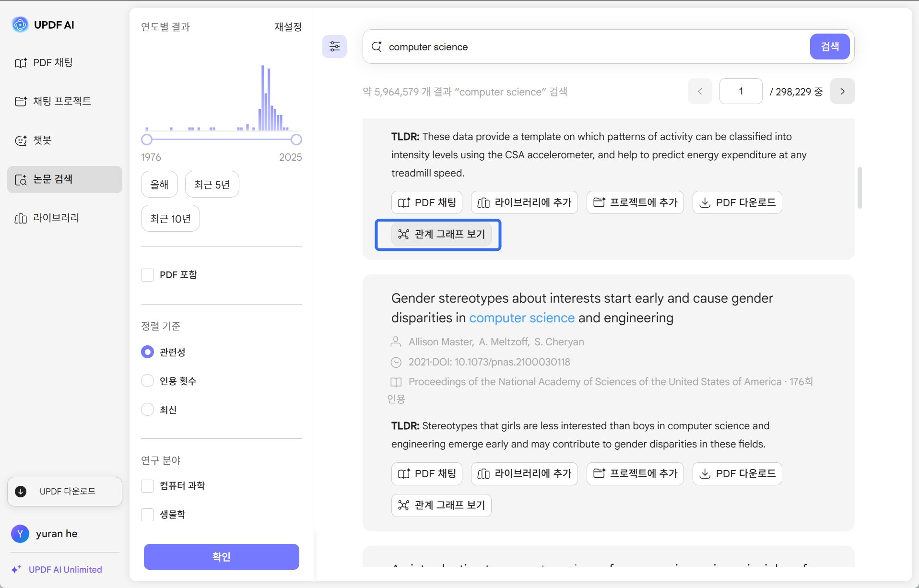Add Gender stereotypes paper to 라이브러리
The image size is (919, 588).
point(524,474)
